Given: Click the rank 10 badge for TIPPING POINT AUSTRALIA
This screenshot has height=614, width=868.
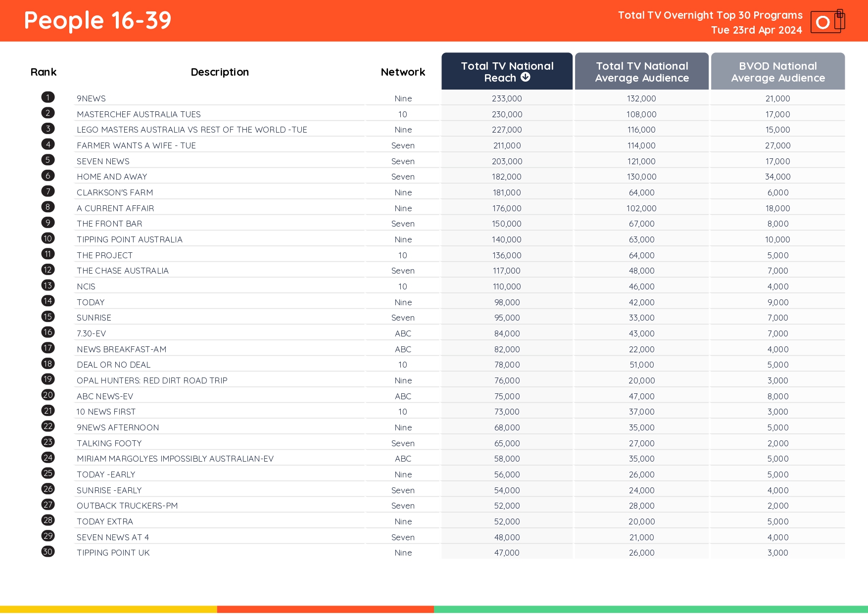Looking at the screenshot, I should 48,238.
